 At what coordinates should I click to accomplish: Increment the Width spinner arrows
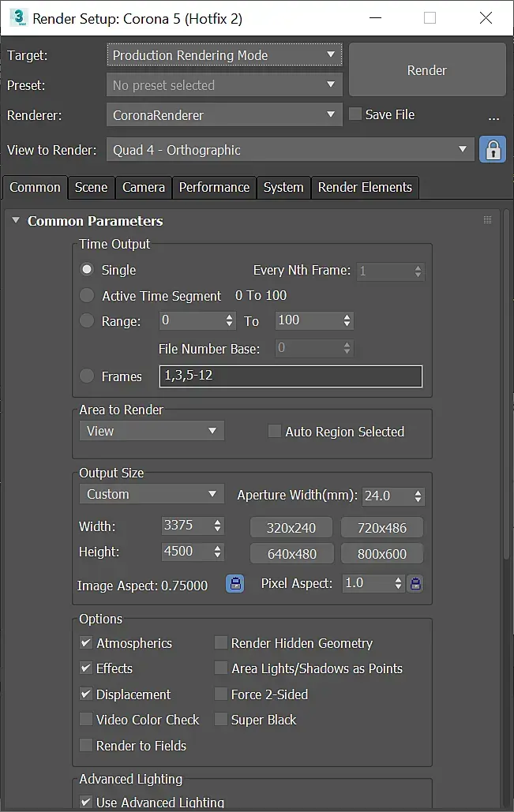pos(219,522)
